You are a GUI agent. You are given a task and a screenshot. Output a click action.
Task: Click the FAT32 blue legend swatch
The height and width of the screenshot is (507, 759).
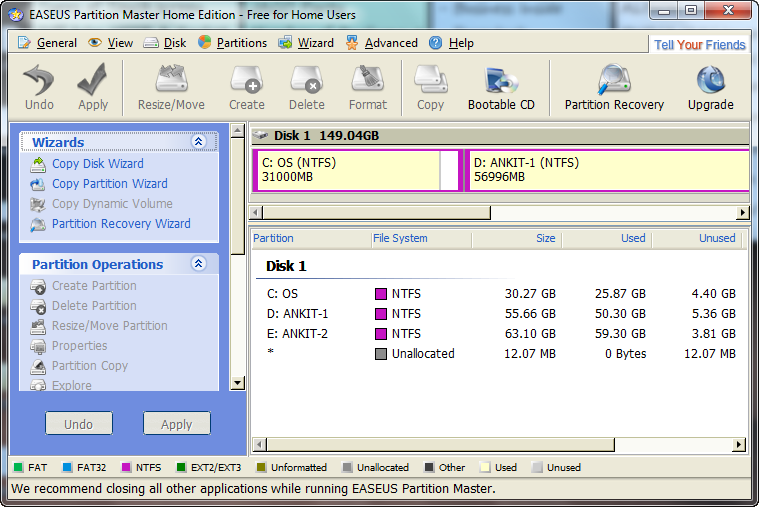click(x=67, y=467)
